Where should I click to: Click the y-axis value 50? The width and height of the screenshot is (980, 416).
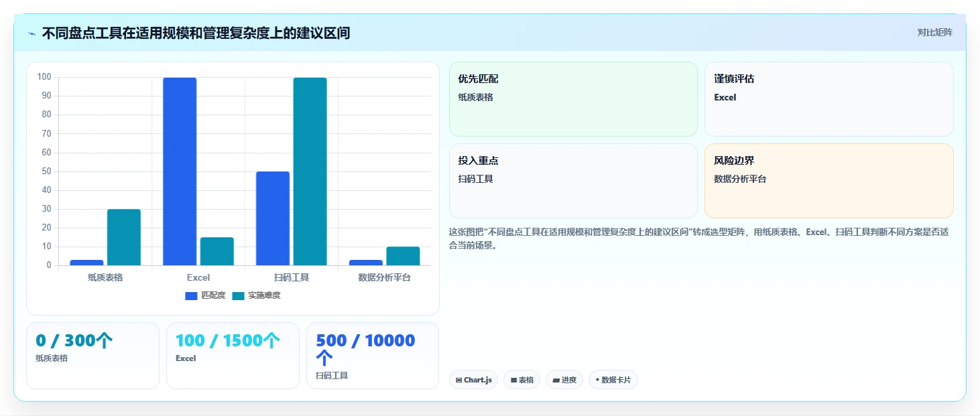coord(47,171)
